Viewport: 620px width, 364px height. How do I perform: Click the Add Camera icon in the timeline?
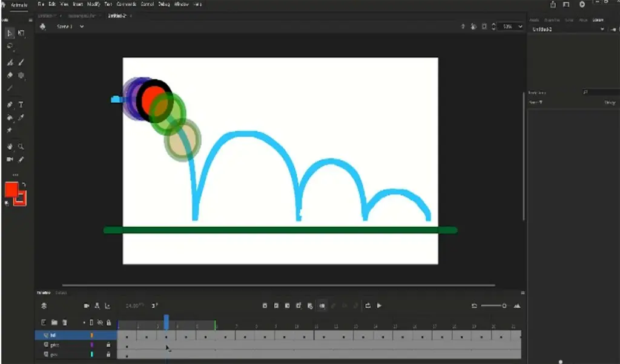coord(87,306)
